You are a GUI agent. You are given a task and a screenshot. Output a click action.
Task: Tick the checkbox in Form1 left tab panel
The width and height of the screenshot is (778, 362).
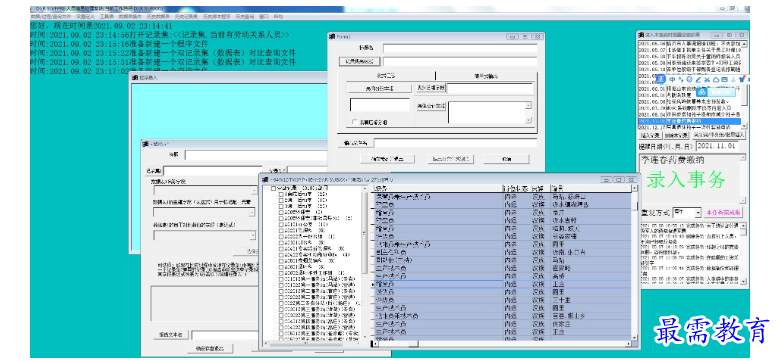tap(355, 122)
